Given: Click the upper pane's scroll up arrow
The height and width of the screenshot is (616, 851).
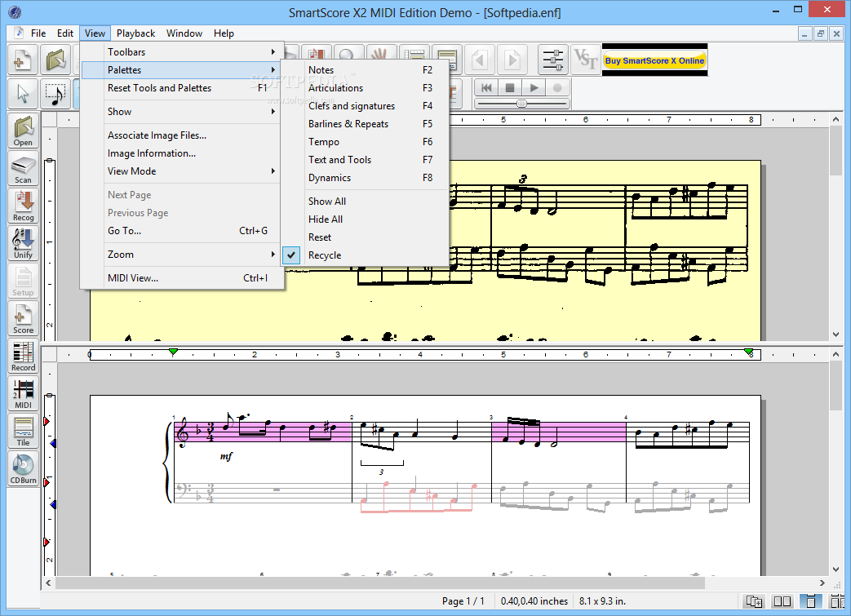Looking at the screenshot, I should click(835, 119).
